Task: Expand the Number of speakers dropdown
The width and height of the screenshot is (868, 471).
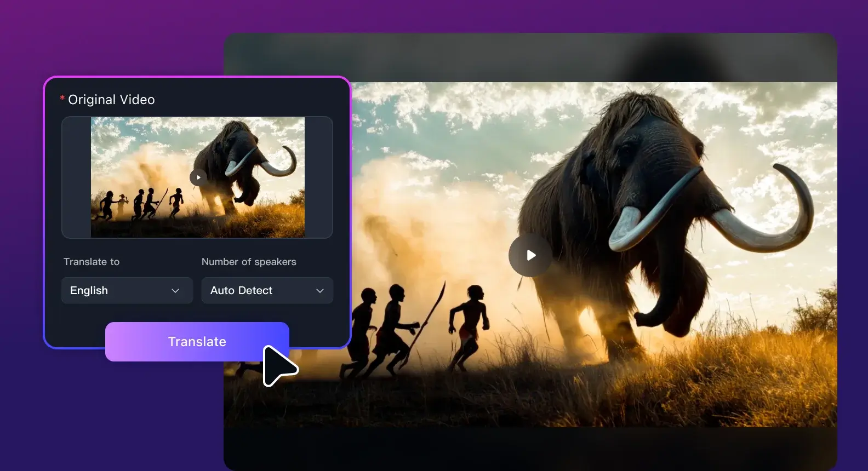Action: pos(267,290)
